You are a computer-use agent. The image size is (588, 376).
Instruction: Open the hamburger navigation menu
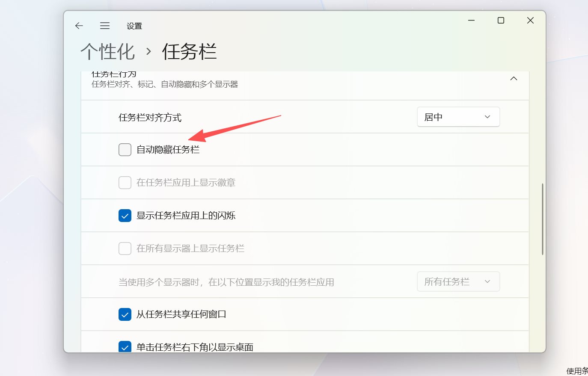point(105,26)
